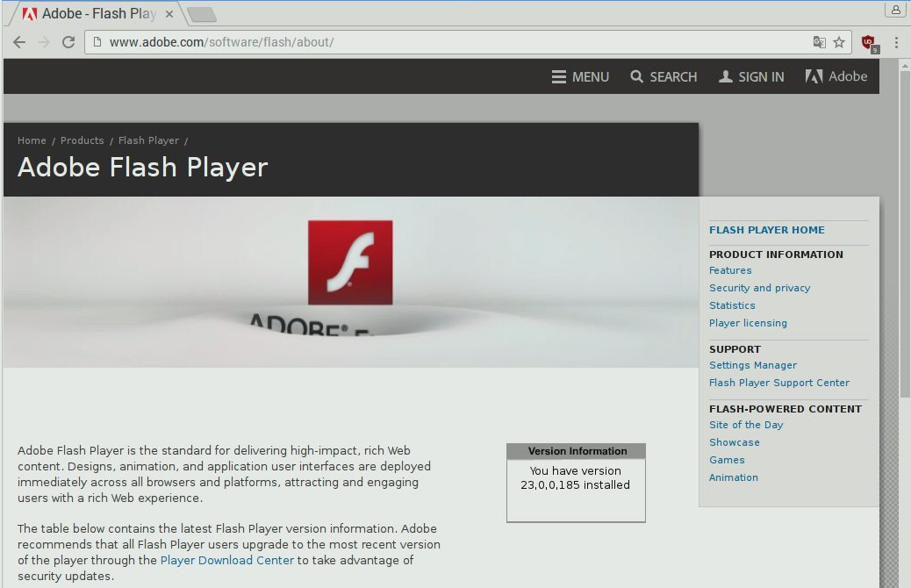Open the Animation link
Image resolution: width=911 pixels, height=588 pixels.
[x=733, y=477]
